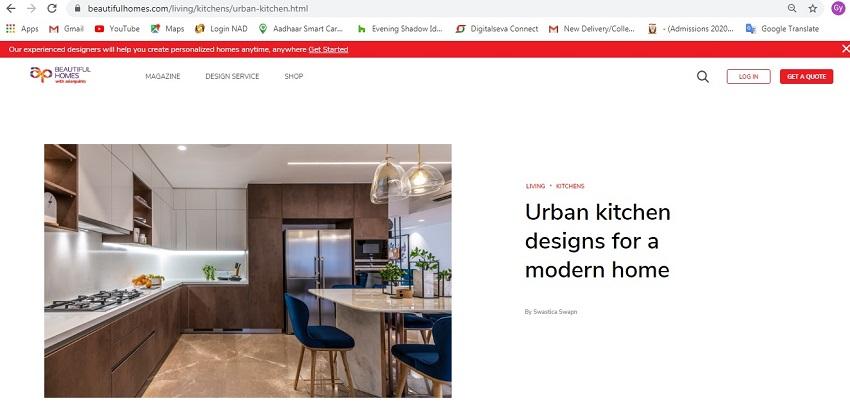Click the LOG IN button
Screen dimensions: 850x417
click(x=748, y=76)
